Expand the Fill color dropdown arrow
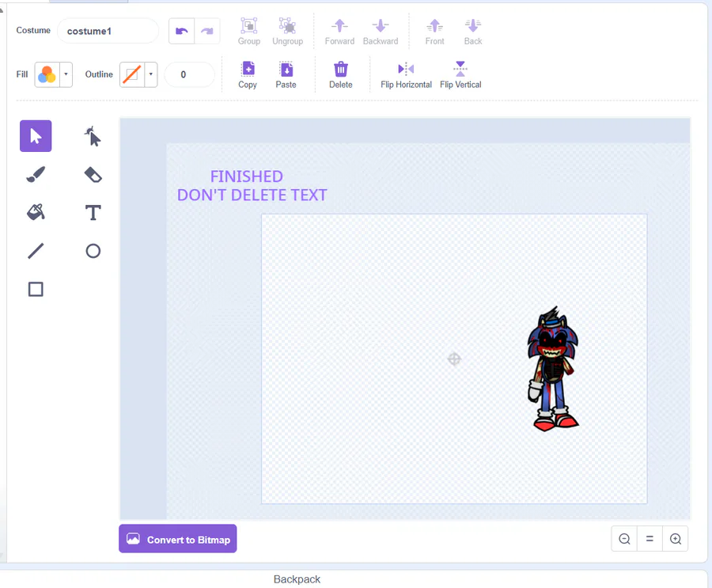This screenshot has width=712, height=588. pyautogui.click(x=66, y=74)
